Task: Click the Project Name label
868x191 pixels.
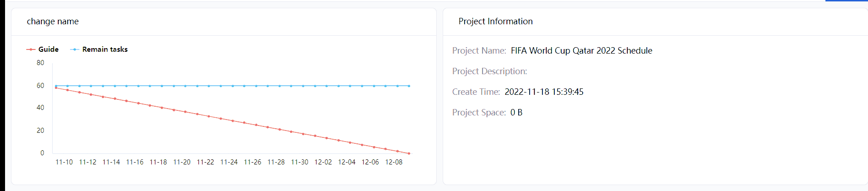Action: [x=479, y=51]
